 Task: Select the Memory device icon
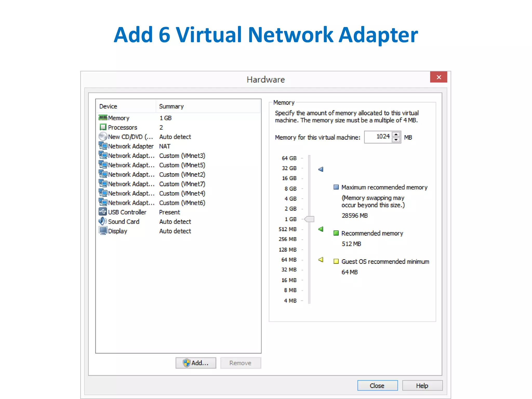(x=103, y=118)
